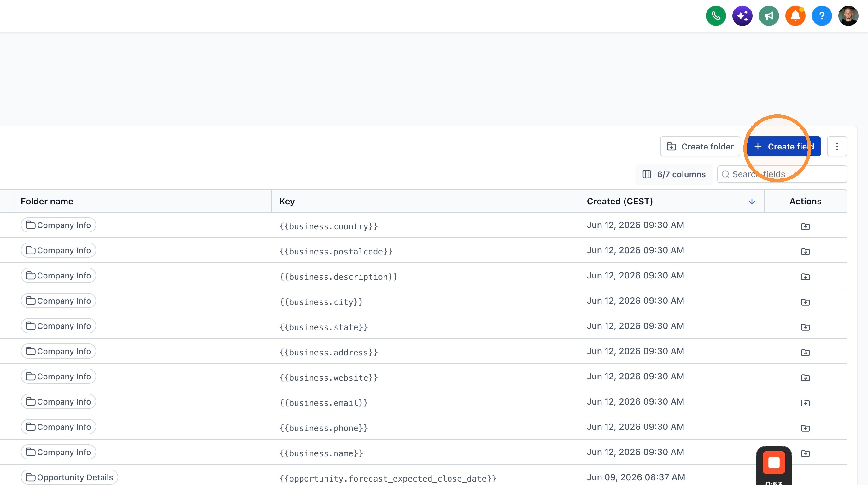The height and width of the screenshot is (485, 868).
Task: Open the three-dot more options menu
Action: [x=837, y=147]
